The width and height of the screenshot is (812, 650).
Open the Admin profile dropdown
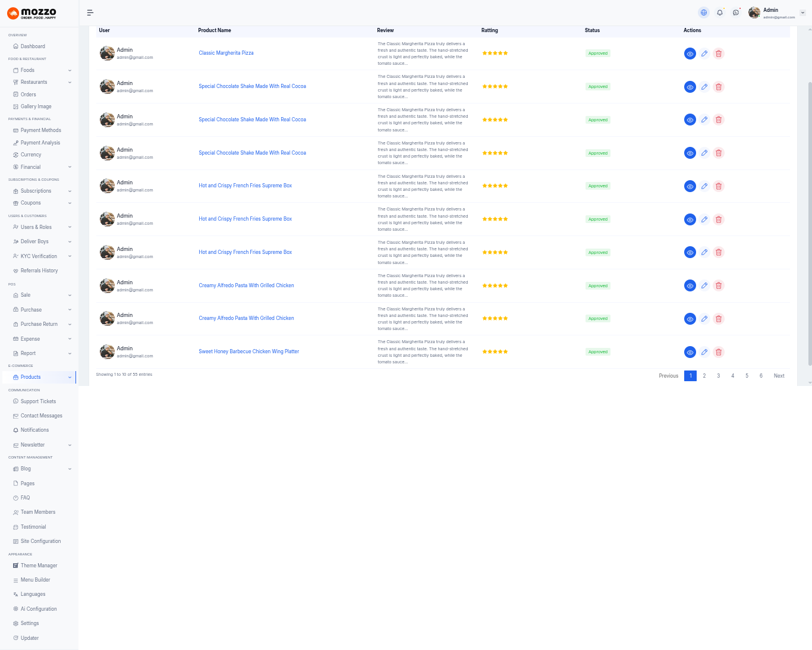[x=779, y=12]
